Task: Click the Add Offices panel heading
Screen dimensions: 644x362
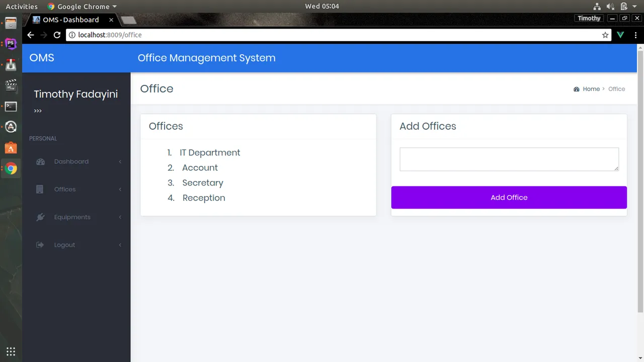Action: click(x=428, y=126)
